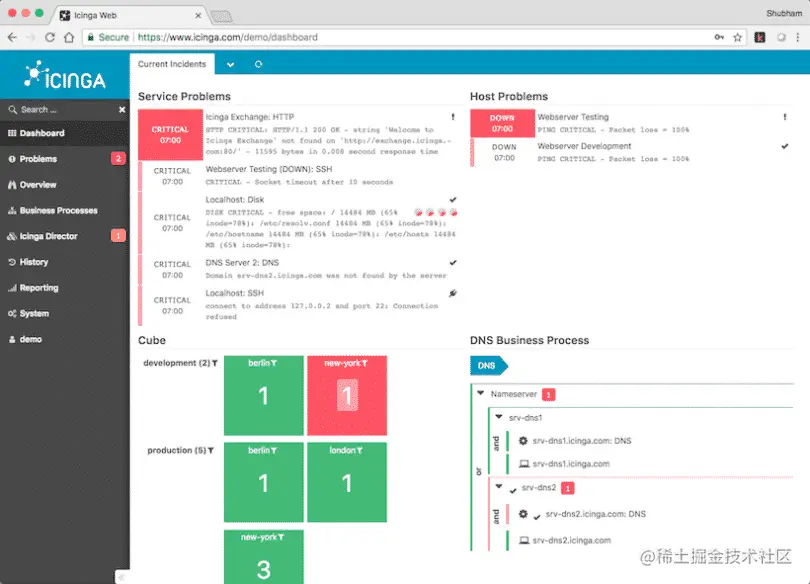
Task: Click the Nameserver red badge showing 1
Action: pyautogui.click(x=549, y=395)
